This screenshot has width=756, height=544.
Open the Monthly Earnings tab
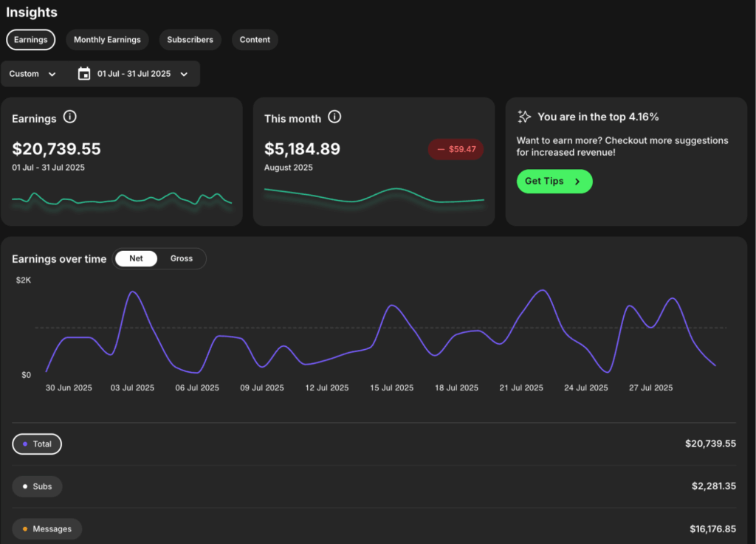108,40
